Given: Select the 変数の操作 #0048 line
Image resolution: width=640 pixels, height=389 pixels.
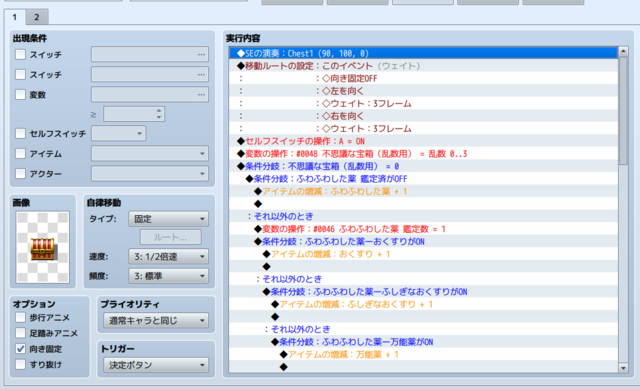Looking at the screenshot, I should click(x=423, y=153).
